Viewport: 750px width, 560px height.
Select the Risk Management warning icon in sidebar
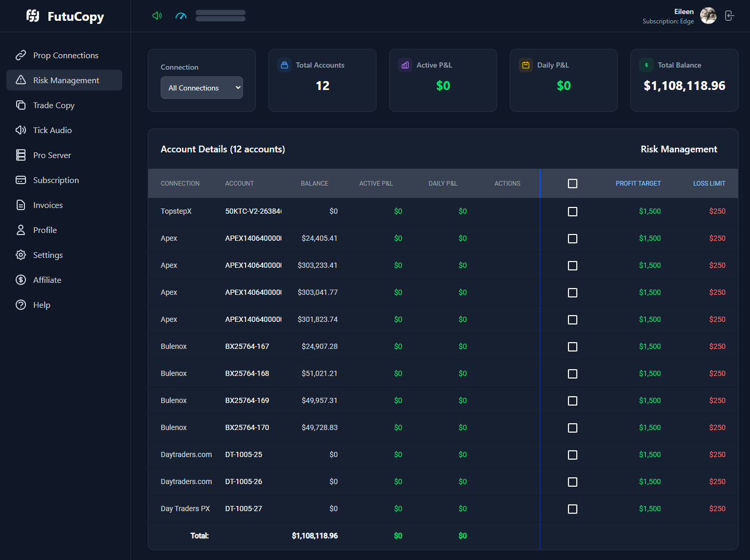point(21,80)
